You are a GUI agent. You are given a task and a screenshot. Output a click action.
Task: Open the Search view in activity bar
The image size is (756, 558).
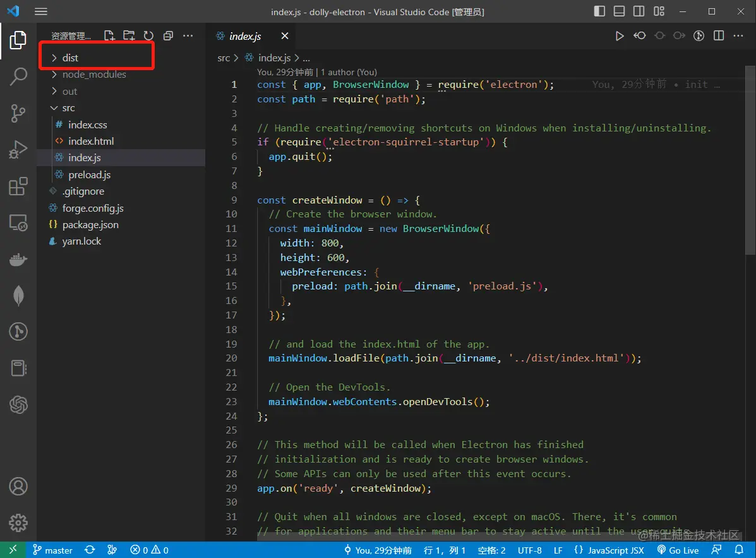pyautogui.click(x=18, y=76)
